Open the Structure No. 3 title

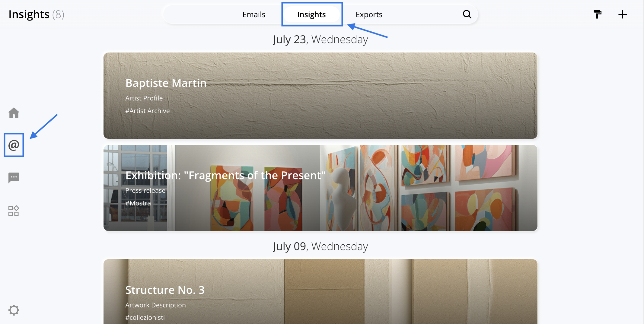165,290
